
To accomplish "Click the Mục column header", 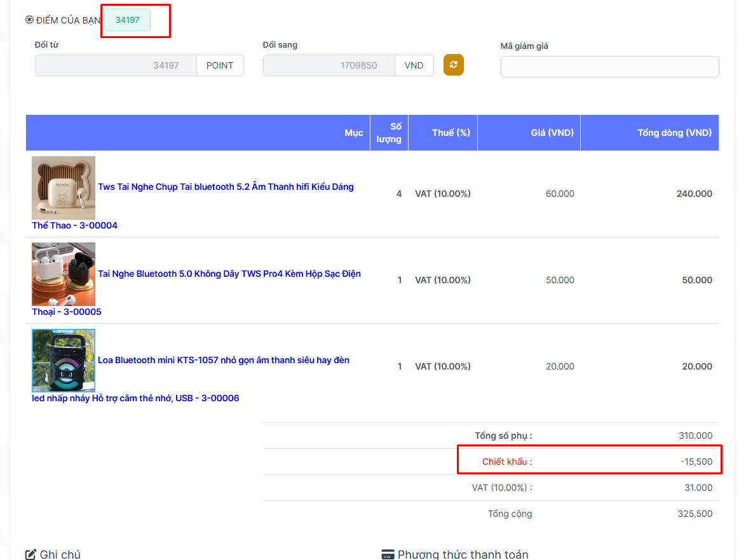I will [353, 133].
